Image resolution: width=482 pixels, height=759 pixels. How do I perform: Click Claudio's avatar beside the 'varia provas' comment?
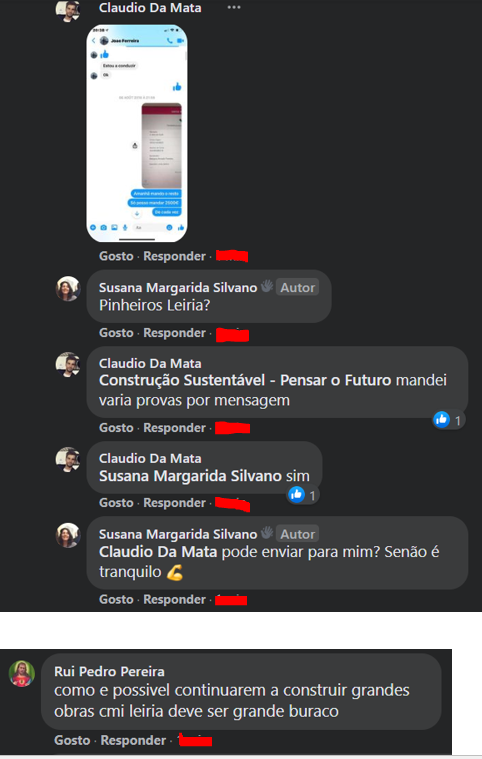click(68, 365)
